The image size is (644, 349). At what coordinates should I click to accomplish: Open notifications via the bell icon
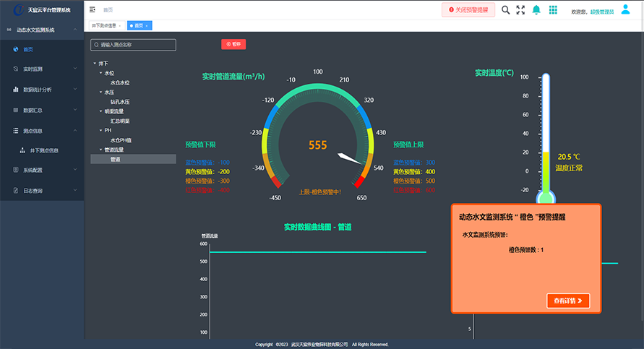pos(536,10)
